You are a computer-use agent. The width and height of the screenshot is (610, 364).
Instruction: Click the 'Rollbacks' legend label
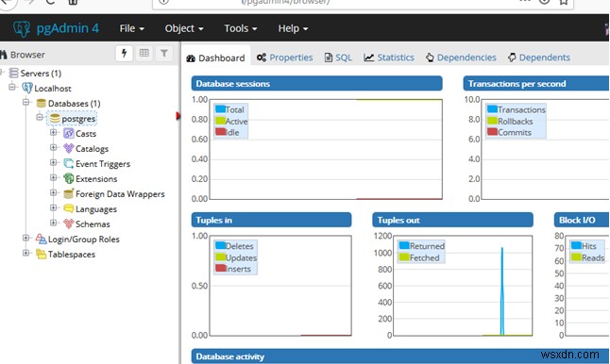516,122
